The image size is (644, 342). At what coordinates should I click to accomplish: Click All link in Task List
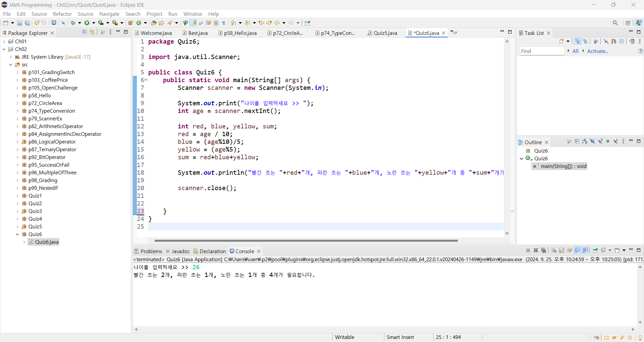(x=575, y=51)
